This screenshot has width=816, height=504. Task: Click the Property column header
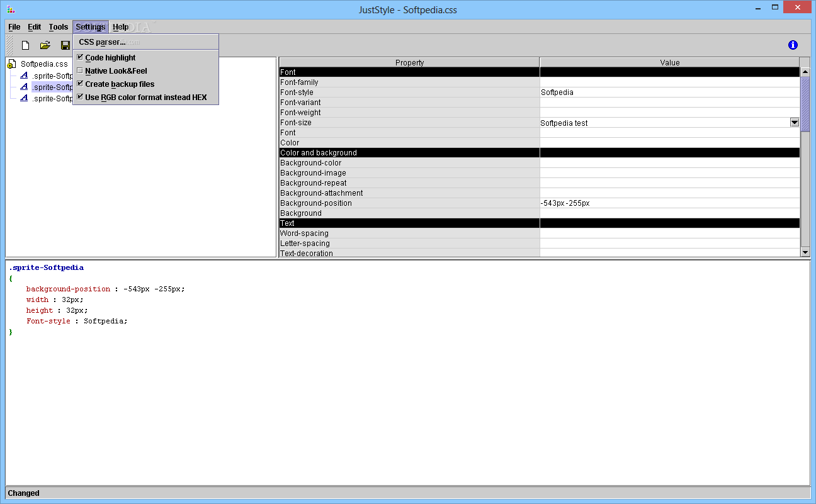pos(409,62)
